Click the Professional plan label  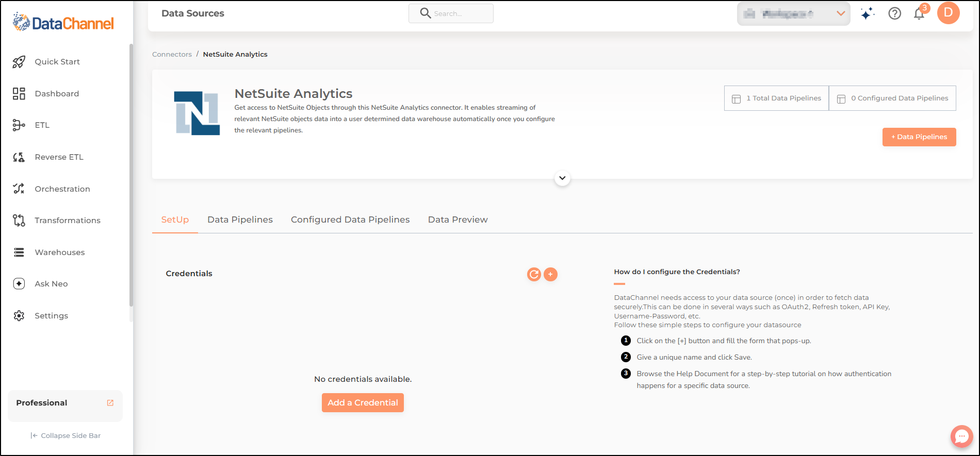[42, 403]
